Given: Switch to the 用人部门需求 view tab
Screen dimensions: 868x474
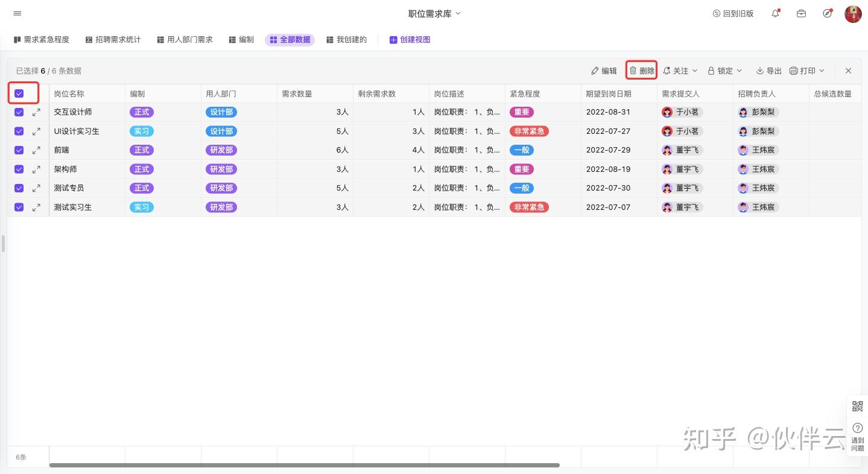Looking at the screenshot, I should pos(185,40).
